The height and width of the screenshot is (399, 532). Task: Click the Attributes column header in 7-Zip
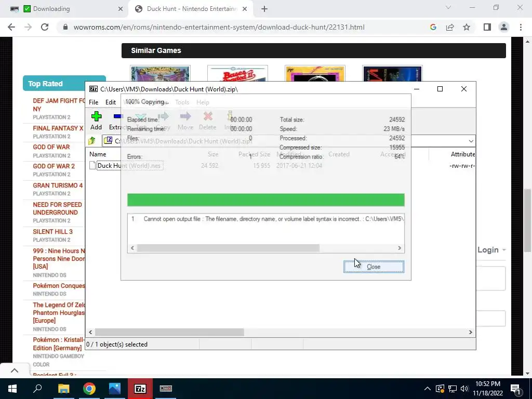tap(462, 154)
